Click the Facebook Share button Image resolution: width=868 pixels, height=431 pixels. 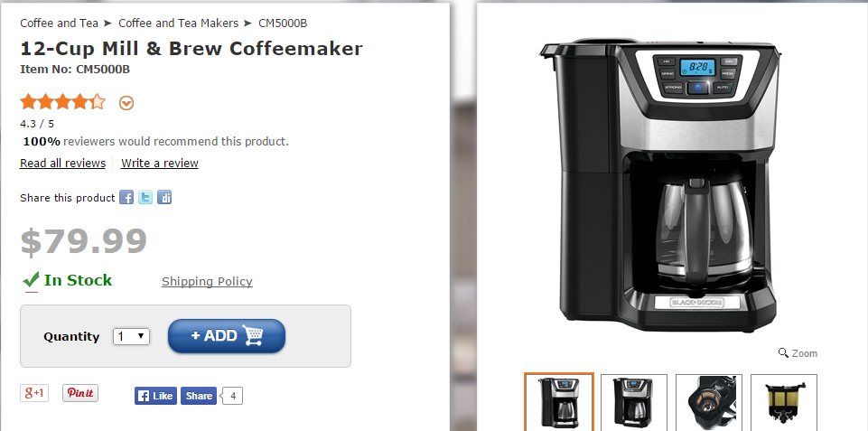(x=199, y=396)
